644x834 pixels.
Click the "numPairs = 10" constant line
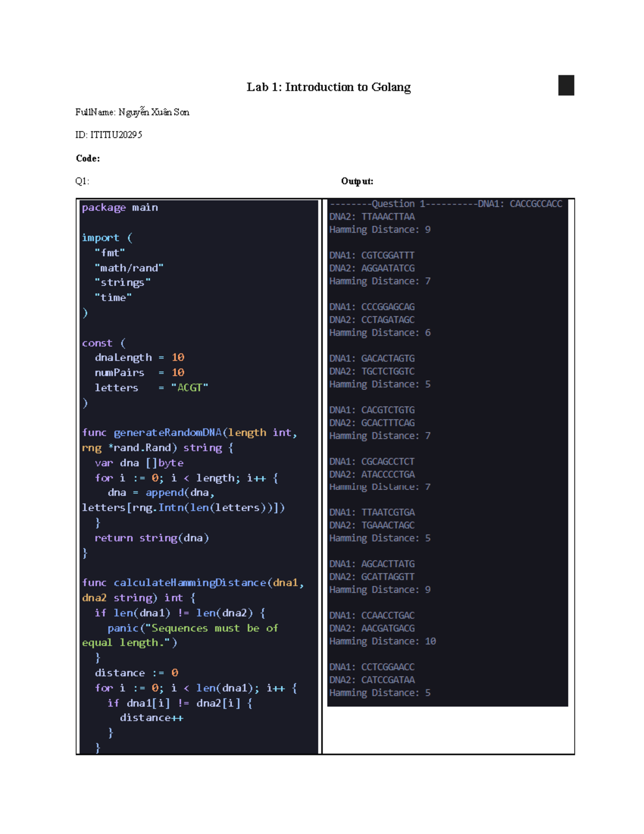click(140, 373)
